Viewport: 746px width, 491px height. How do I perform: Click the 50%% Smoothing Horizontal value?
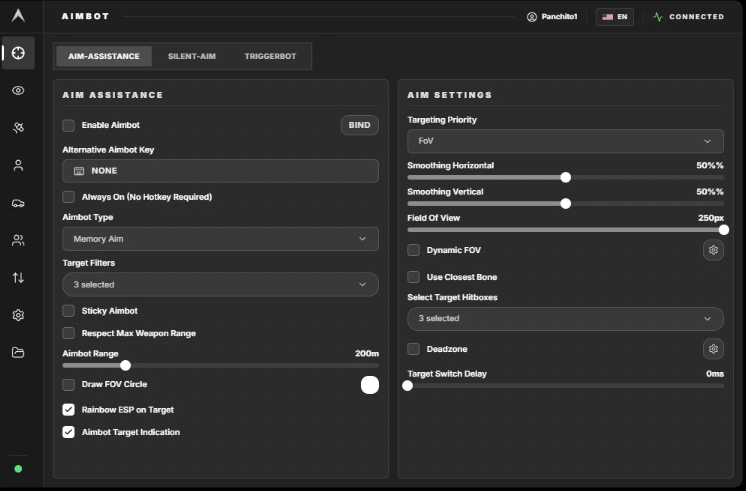click(x=710, y=166)
